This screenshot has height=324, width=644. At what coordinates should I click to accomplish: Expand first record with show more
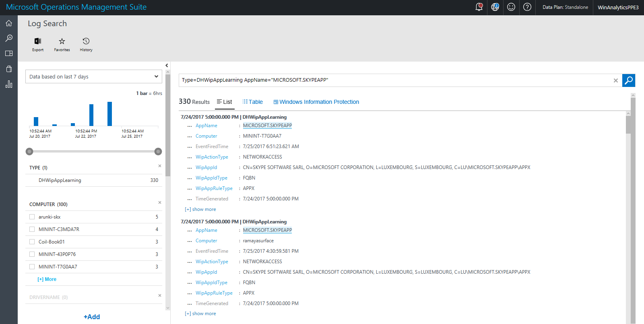click(200, 209)
